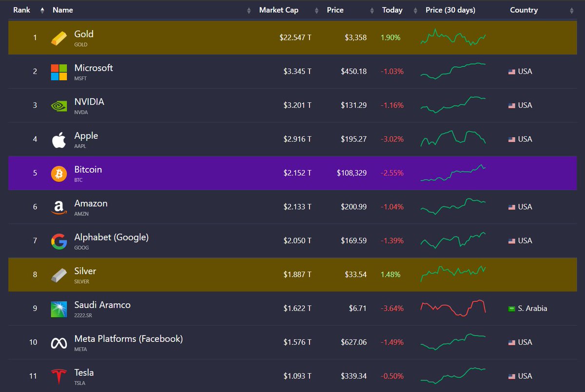The image size is (585, 392).
Task: Select the Amazon smile logo
Action: [x=58, y=206]
